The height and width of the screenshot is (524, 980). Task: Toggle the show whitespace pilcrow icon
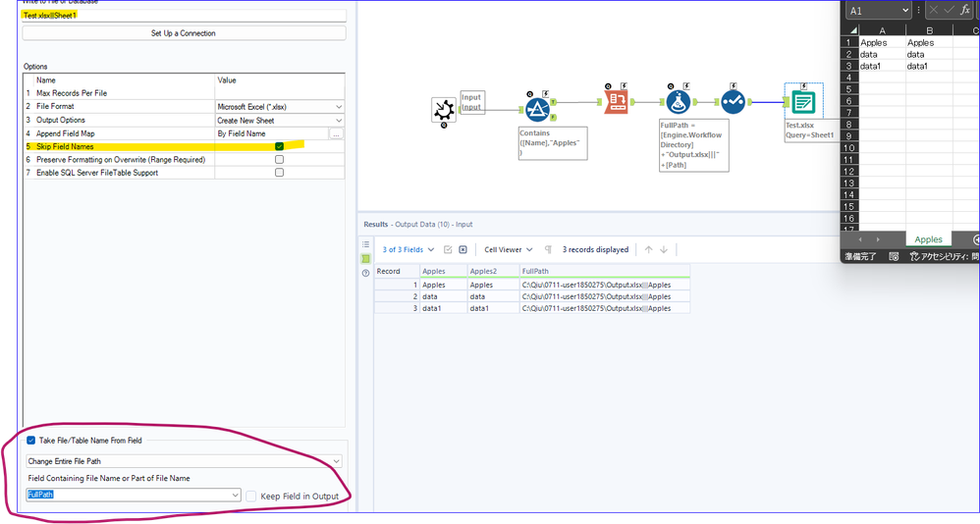click(x=548, y=249)
